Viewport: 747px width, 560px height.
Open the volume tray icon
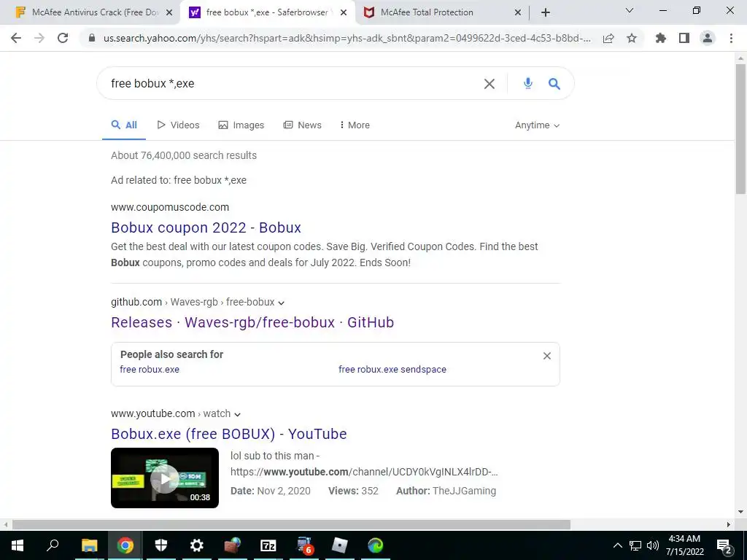653,545
